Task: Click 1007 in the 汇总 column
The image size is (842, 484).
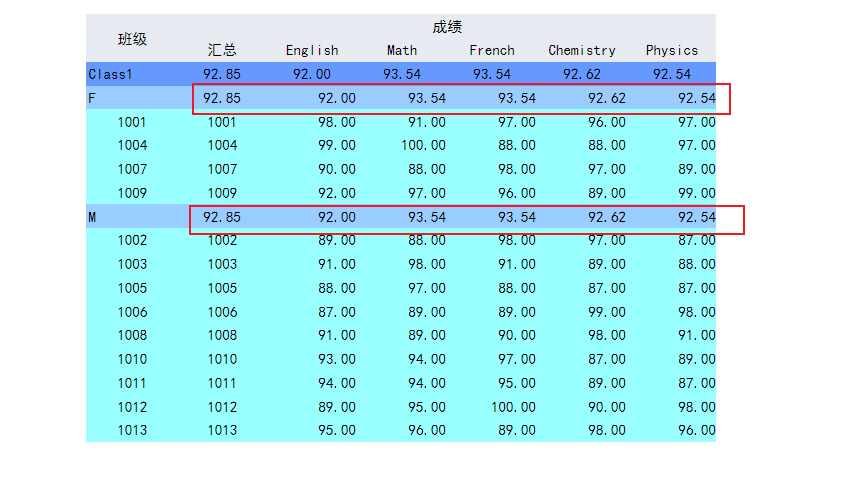Action: 222,169
